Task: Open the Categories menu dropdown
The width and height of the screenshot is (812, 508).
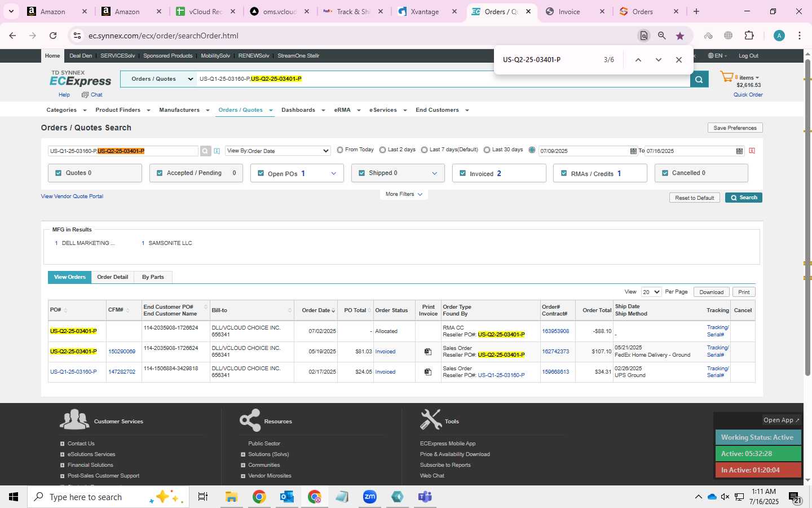Action: click(66, 110)
